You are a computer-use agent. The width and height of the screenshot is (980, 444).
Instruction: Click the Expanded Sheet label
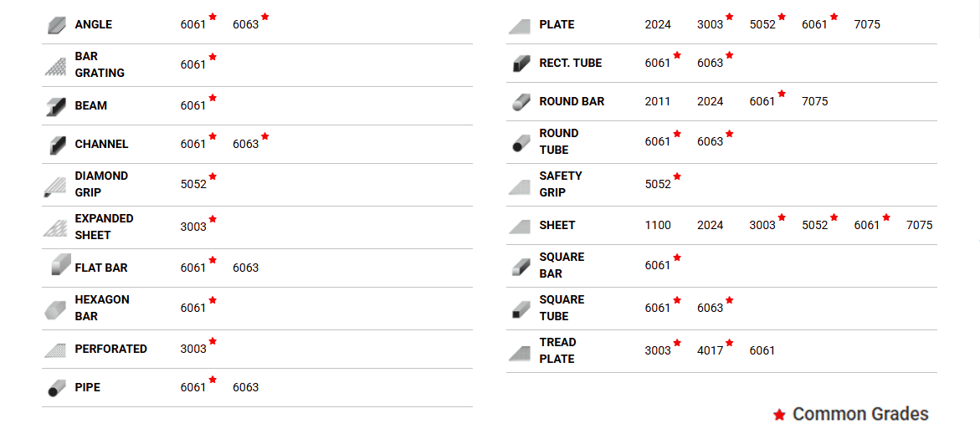point(104,227)
